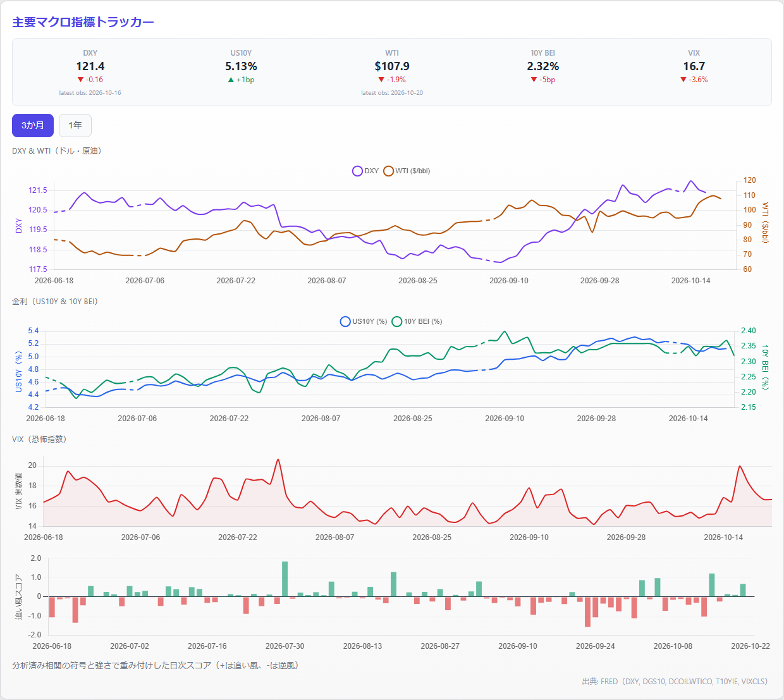Click the purple DXY legend circle
The height and width of the screenshot is (700, 784).
pos(357,171)
